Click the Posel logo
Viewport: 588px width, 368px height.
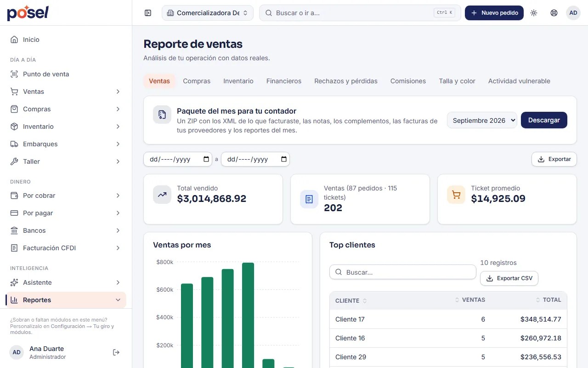[28, 13]
